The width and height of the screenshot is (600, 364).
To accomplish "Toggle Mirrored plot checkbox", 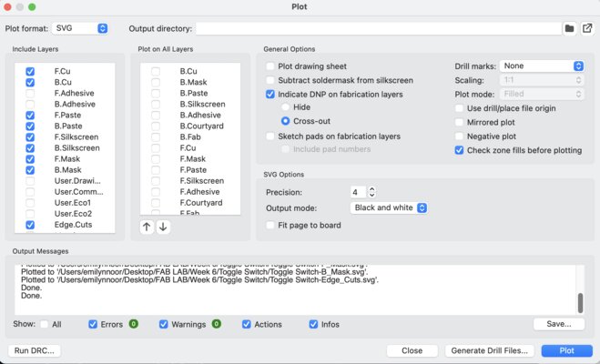I will coord(460,122).
